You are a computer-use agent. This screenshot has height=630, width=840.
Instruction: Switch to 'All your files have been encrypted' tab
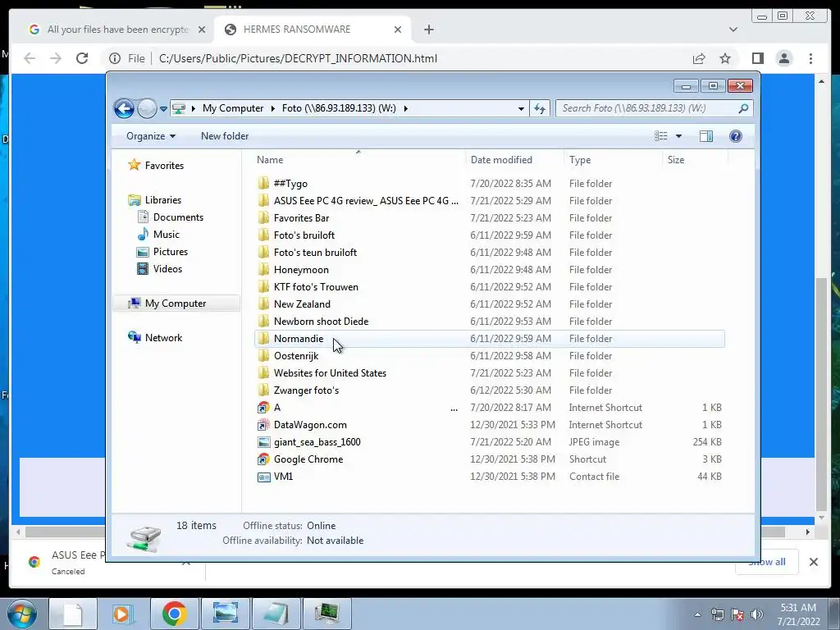point(117,30)
